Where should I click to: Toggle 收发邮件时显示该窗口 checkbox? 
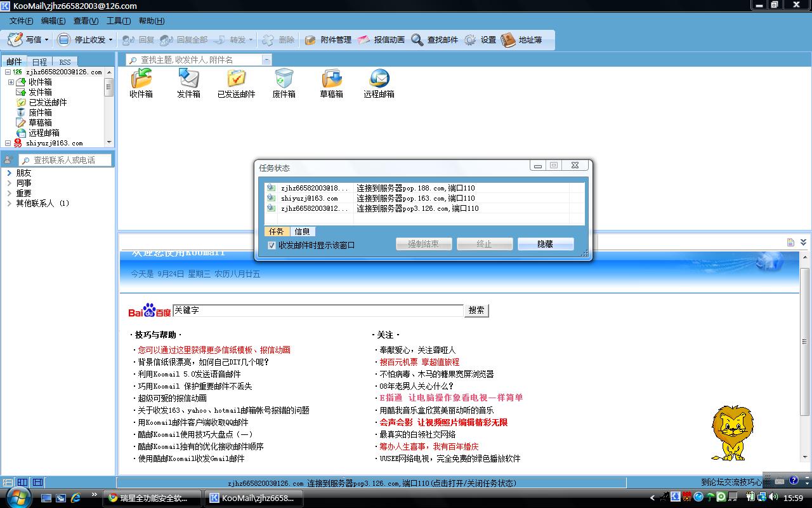pyautogui.click(x=272, y=245)
